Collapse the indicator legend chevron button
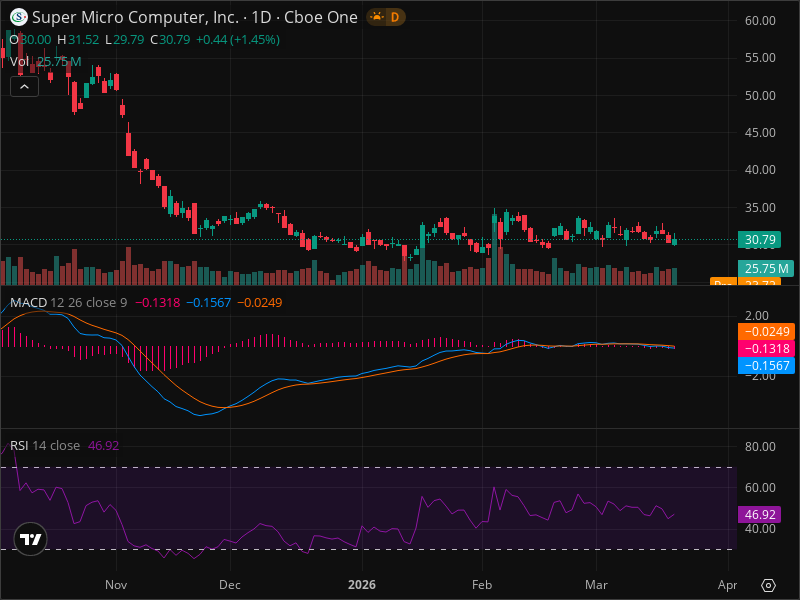This screenshot has width=800, height=600. coord(24,87)
